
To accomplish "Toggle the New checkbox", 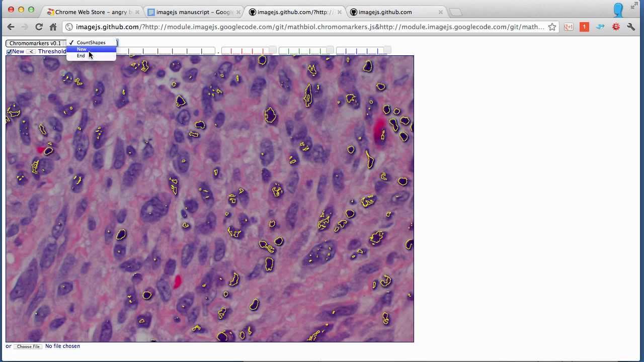I will pos(9,52).
